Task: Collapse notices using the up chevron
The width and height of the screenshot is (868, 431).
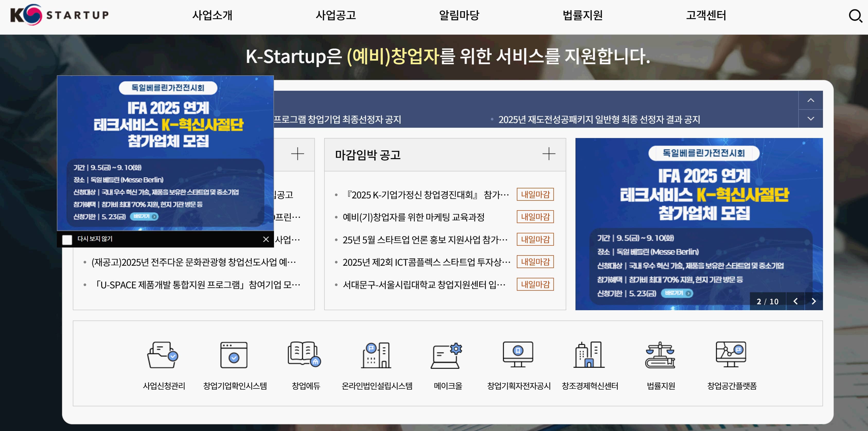Action: 811,100
